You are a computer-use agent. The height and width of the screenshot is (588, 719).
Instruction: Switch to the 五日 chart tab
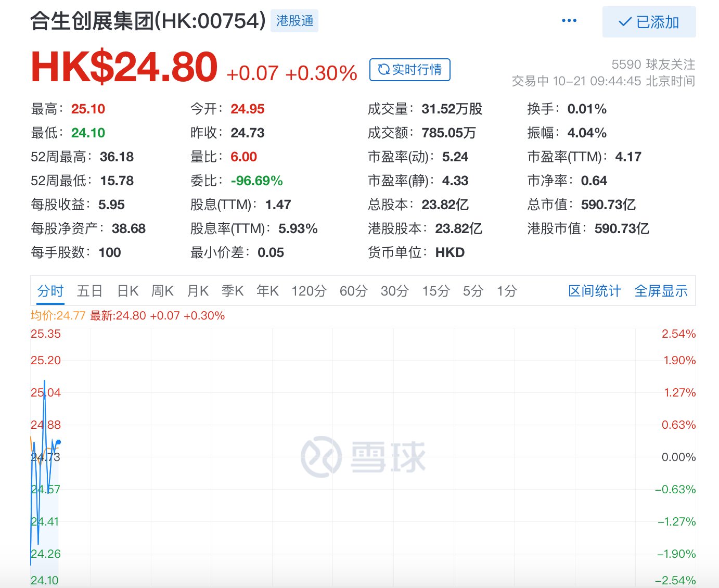tap(89, 291)
